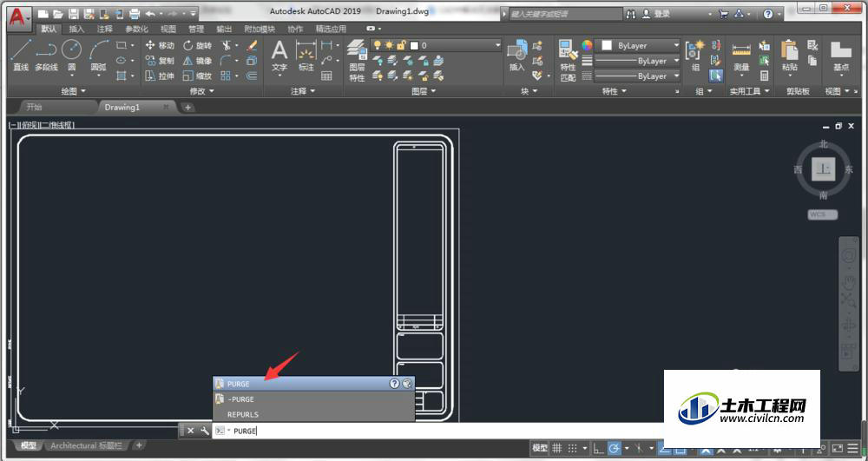The height and width of the screenshot is (461, 868).
Task: Toggle polar tracking in status bar
Action: coord(614,448)
